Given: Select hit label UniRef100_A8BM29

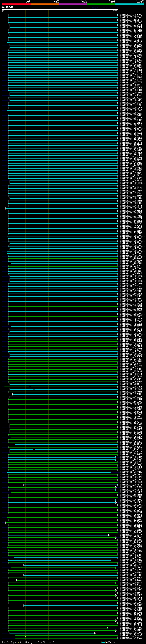Looking at the screenshot, I should click(x=131, y=618).
